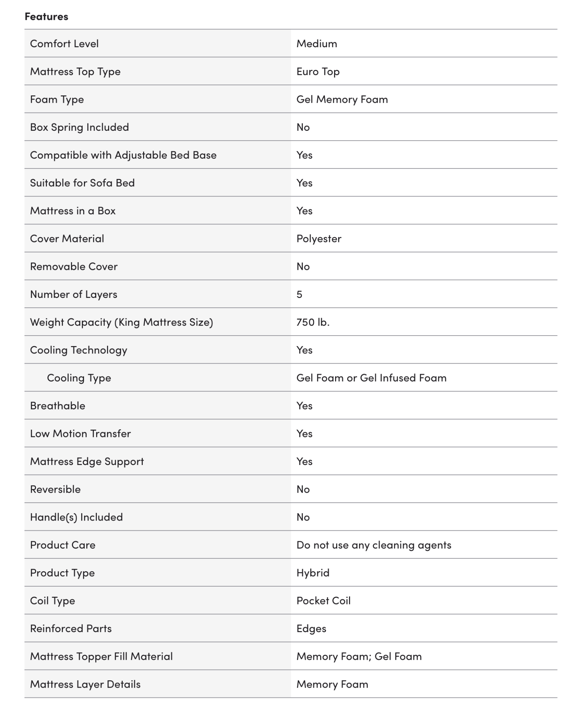Viewport: 588px width, 716px height.
Task: Click the Mattress Edge Support label
Action: click(87, 461)
